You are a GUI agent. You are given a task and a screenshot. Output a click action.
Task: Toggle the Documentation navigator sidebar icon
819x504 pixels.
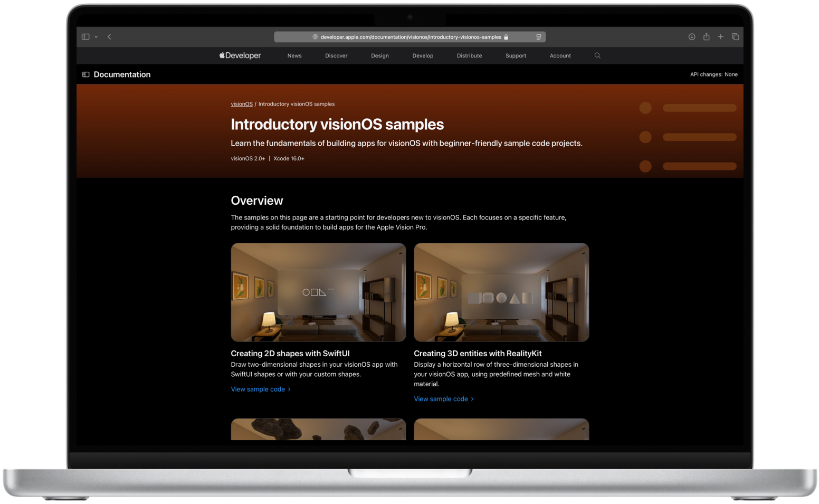[86, 74]
